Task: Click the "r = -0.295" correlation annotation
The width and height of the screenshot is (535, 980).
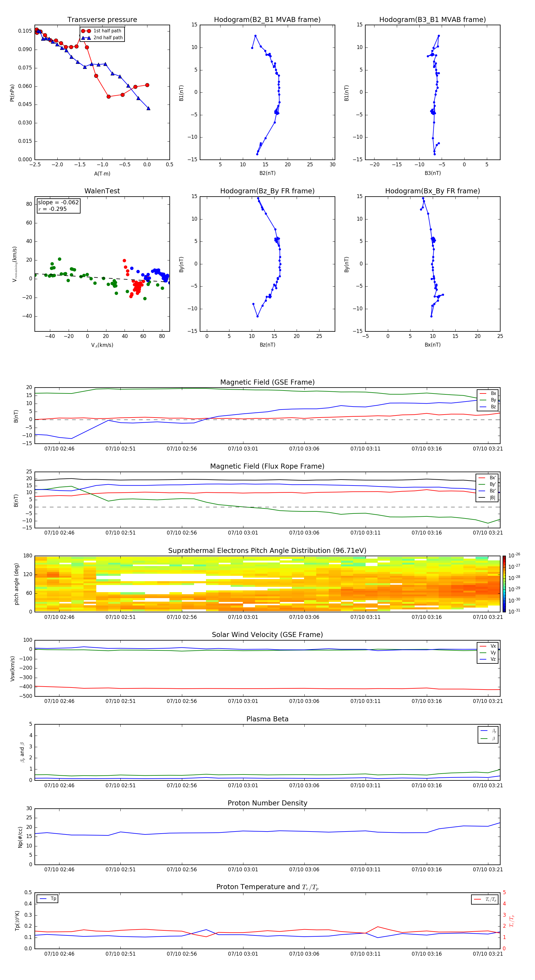Action: tap(52, 209)
